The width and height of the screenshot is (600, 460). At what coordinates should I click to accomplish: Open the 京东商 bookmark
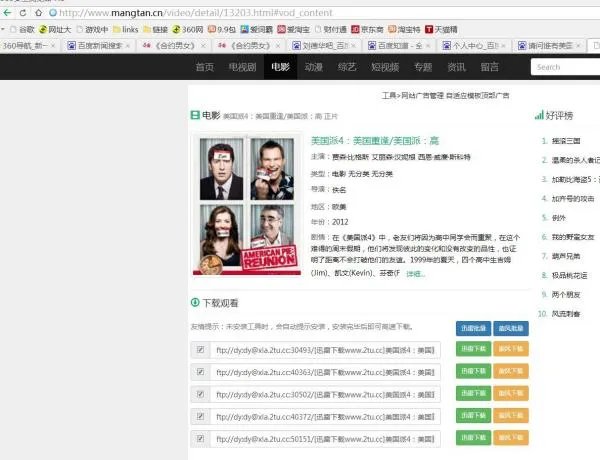pyautogui.click(x=367, y=29)
